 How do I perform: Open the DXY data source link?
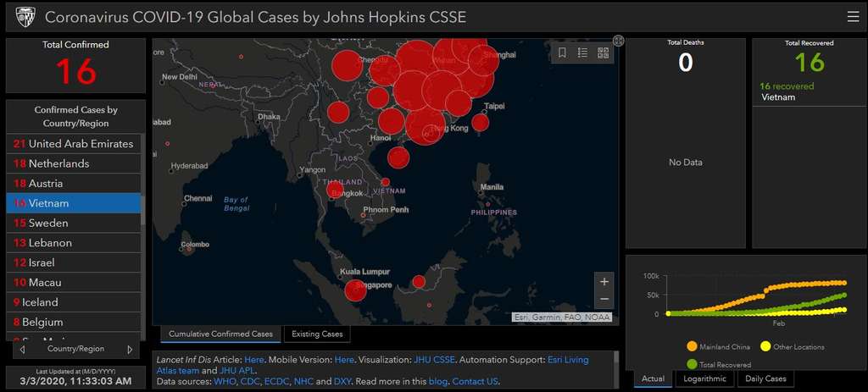(342, 382)
